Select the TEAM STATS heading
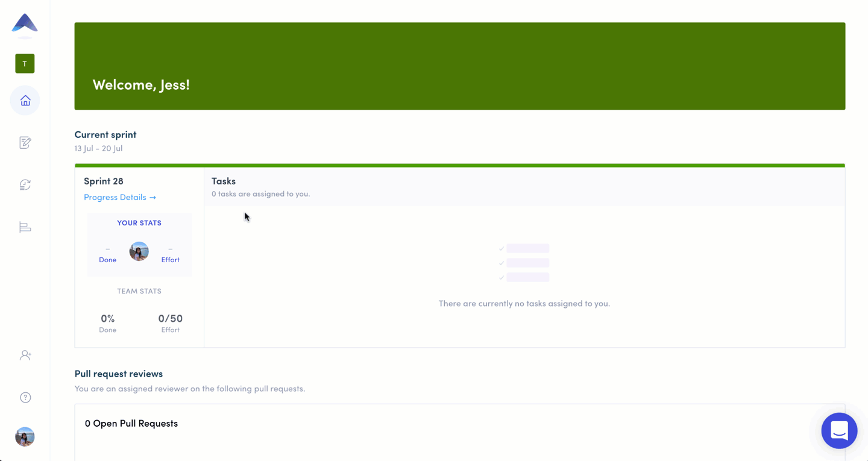Image resolution: width=868 pixels, height=461 pixels. click(139, 291)
